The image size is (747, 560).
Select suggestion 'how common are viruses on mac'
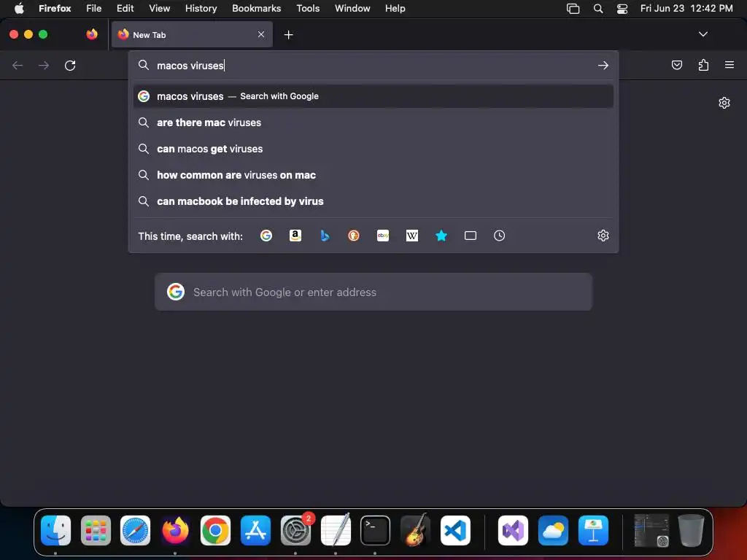click(x=373, y=175)
